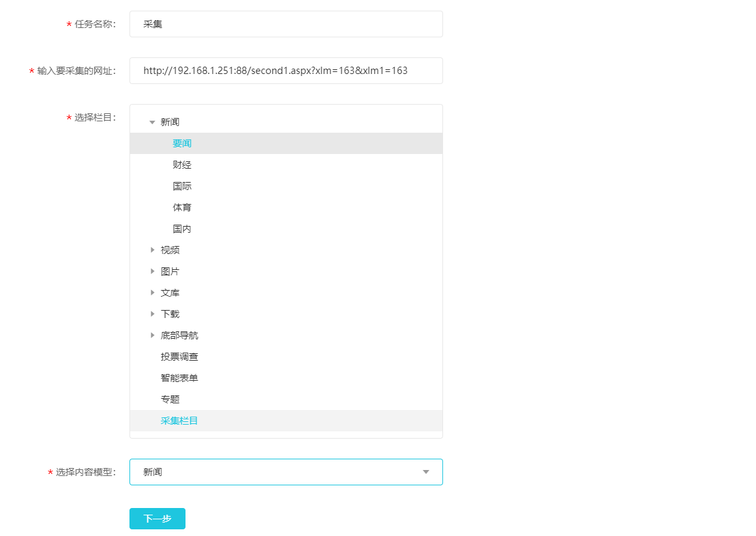Select the 智能表单 column
756x536 pixels.
coord(179,378)
